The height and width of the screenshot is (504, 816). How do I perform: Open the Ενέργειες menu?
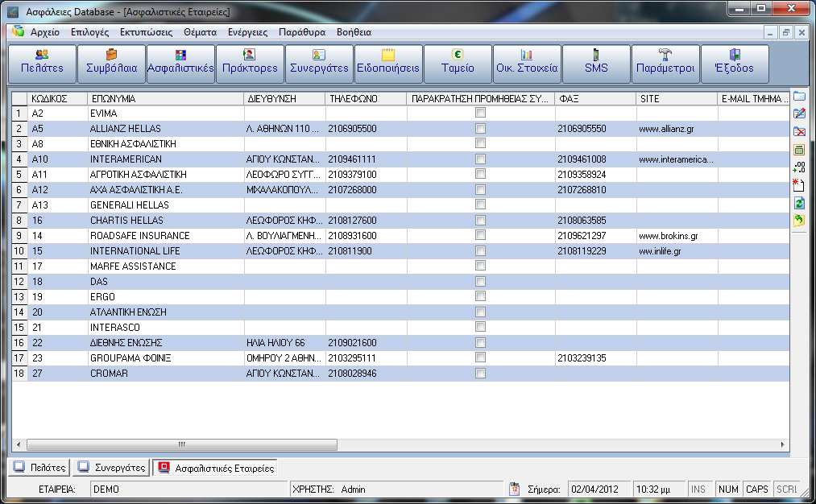click(248, 32)
